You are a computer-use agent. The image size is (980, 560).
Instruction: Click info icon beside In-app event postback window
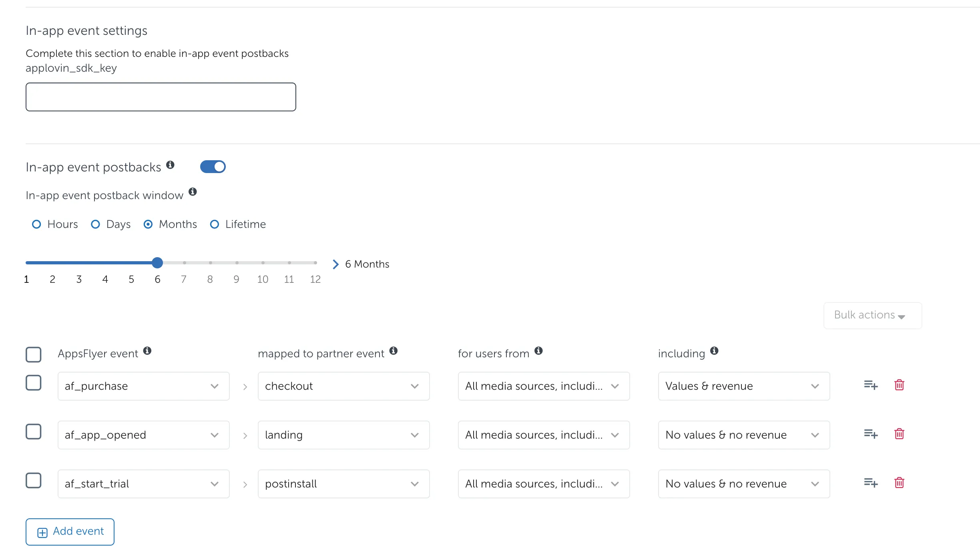(193, 191)
